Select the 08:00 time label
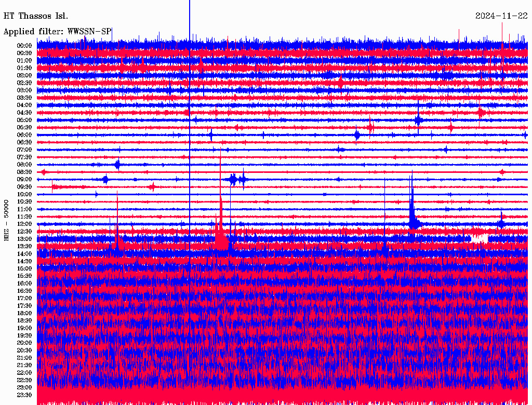The image size is (532, 405). 24,165
